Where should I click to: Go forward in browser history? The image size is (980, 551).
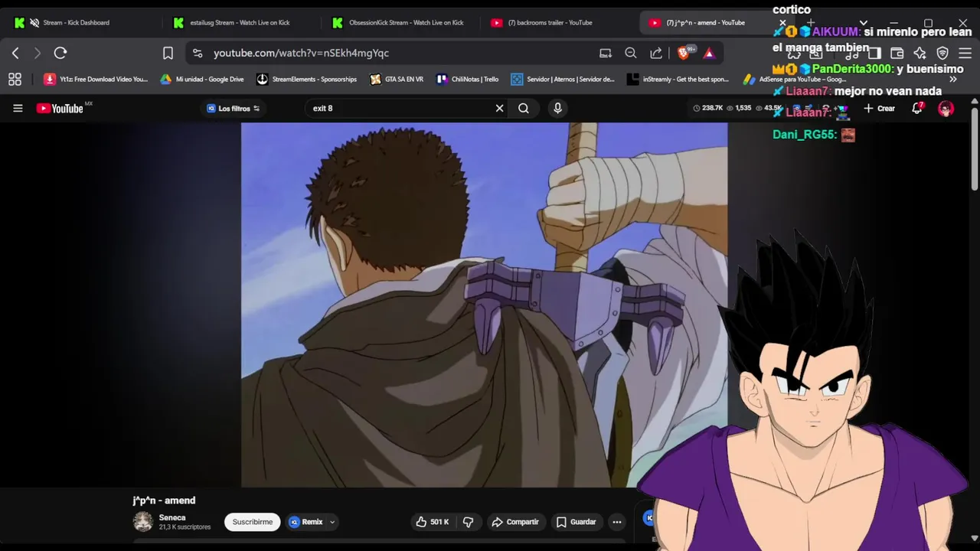(37, 53)
